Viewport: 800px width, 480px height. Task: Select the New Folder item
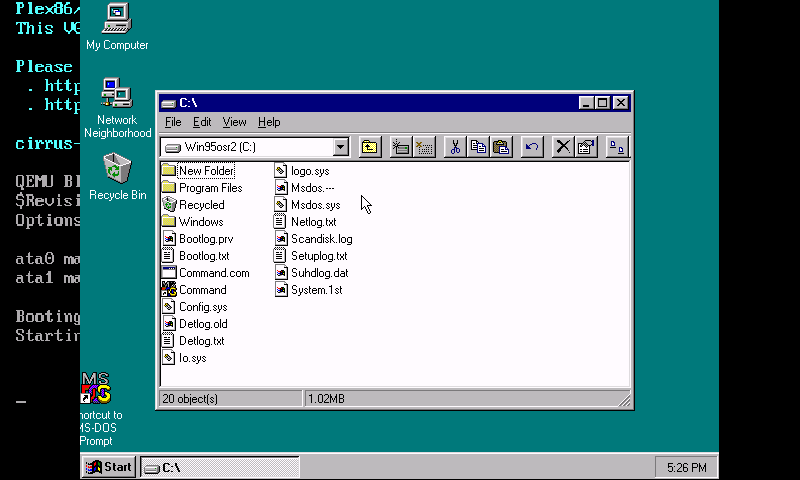click(198, 171)
